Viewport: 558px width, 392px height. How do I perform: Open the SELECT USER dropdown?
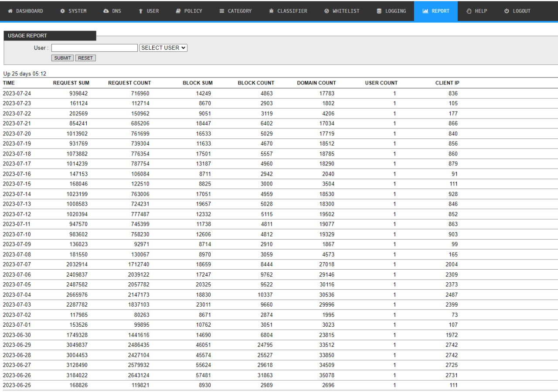tap(163, 48)
